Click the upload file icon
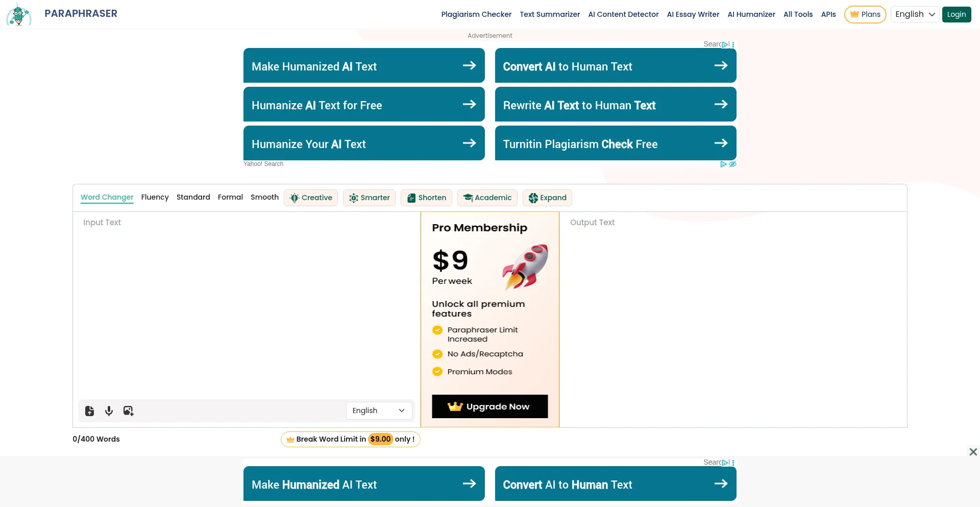The height and width of the screenshot is (507, 980). coord(90,411)
